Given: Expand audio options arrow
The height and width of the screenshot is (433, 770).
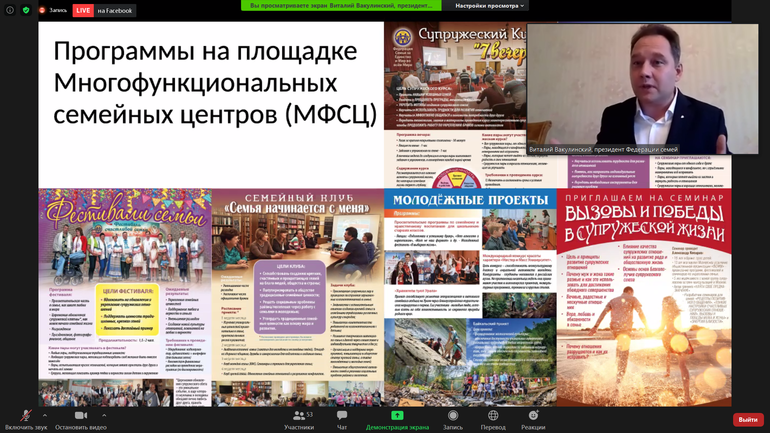Looking at the screenshot, I should [x=45, y=415].
